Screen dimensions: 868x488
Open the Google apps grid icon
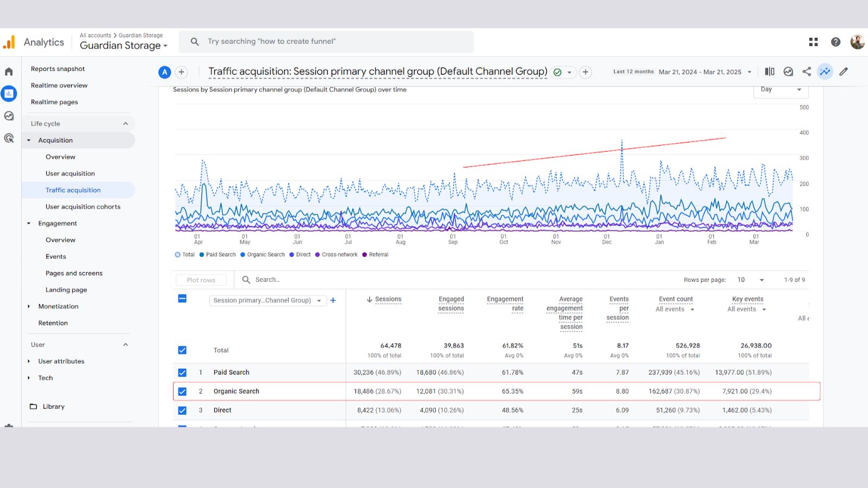tap(813, 42)
